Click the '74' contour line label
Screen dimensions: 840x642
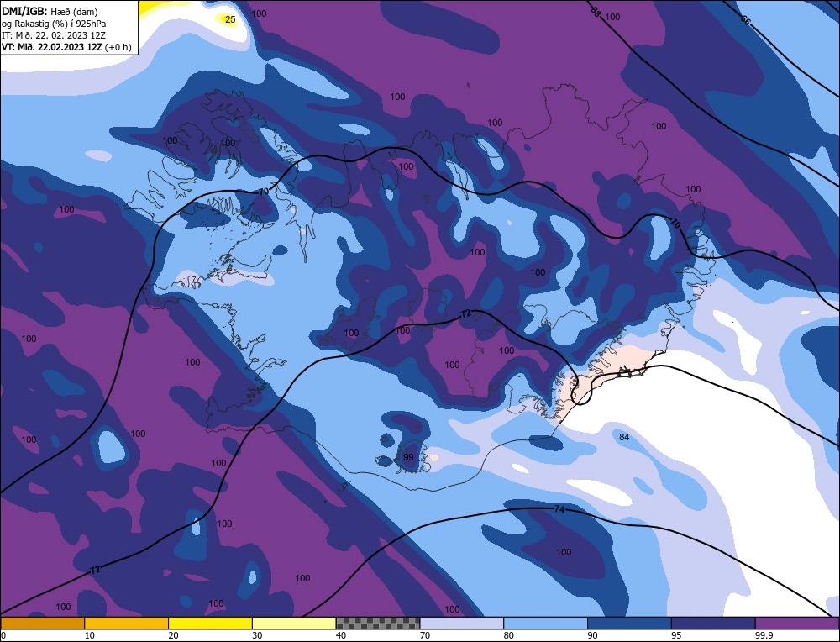[x=559, y=509]
